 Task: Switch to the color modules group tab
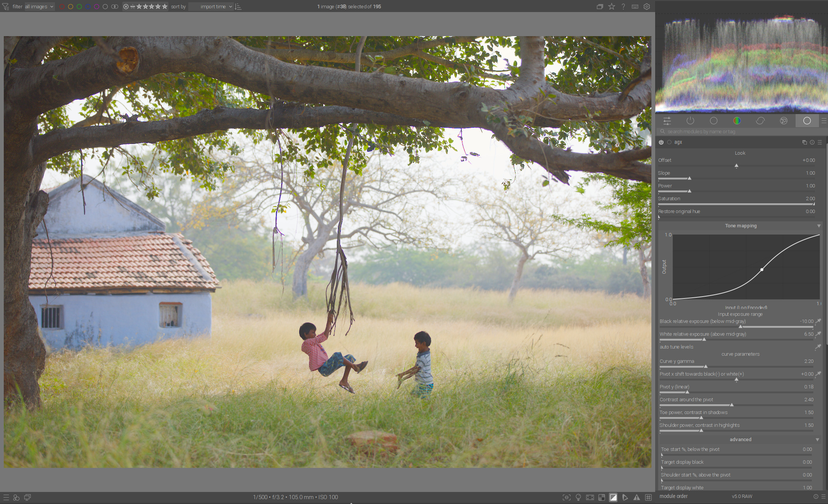click(737, 121)
